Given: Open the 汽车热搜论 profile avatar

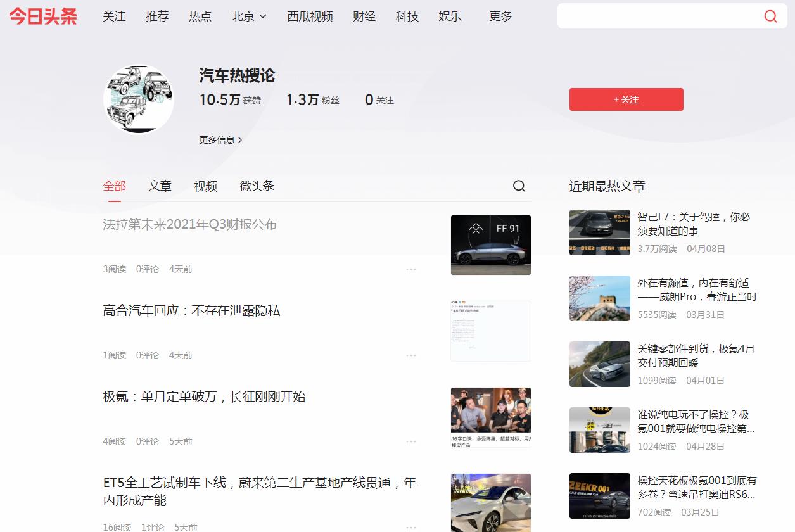Looking at the screenshot, I should click(x=139, y=99).
